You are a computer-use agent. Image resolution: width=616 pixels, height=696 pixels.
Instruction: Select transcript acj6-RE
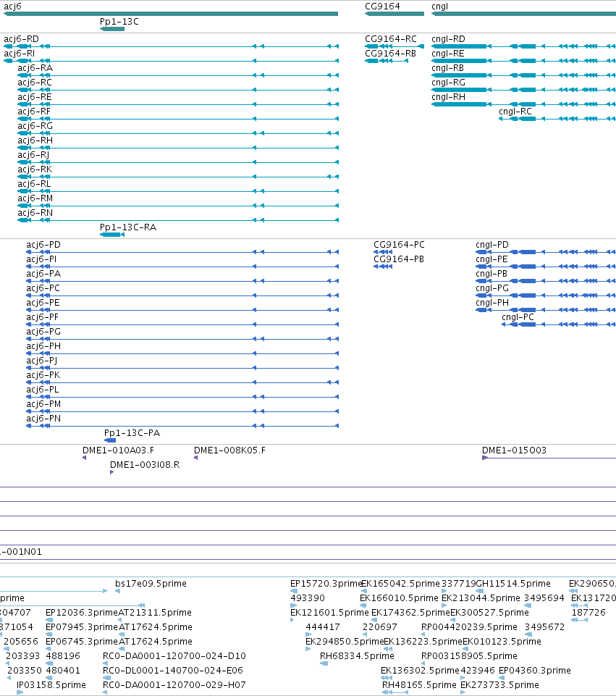pyautogui.click(x=35, y=97)
